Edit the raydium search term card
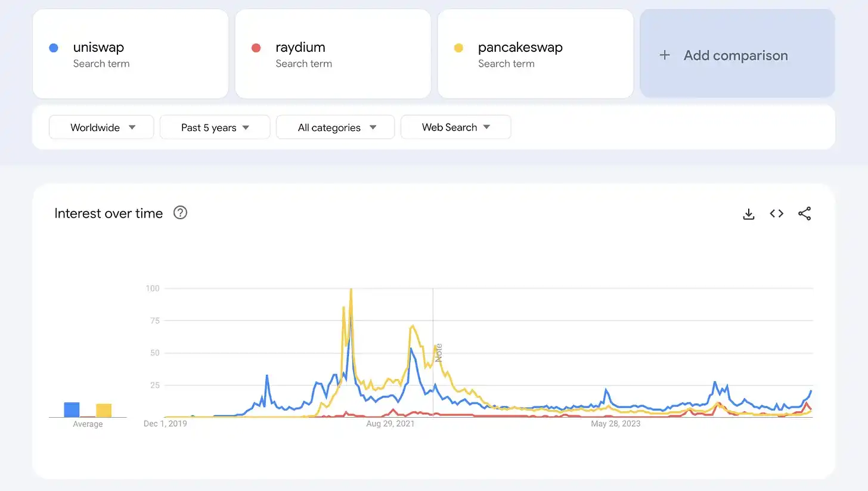Viewport: 868px width, 491px height. 333,54
